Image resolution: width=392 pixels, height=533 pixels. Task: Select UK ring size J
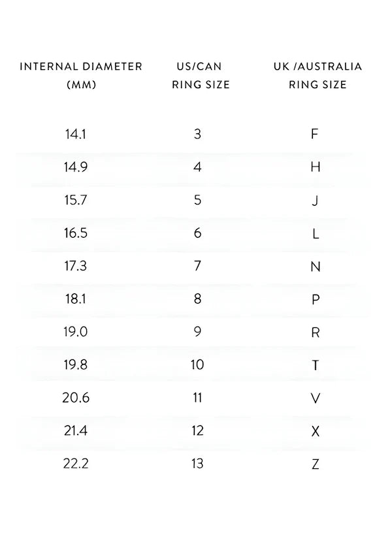click(x=315, y=201)
